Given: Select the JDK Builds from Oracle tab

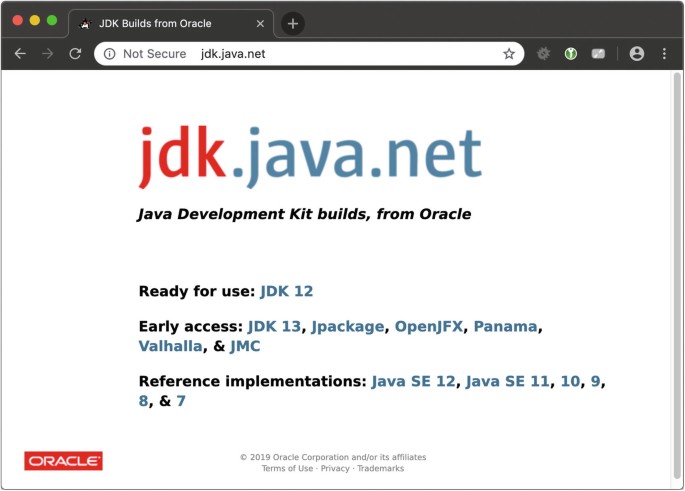Looking at the screenshot, I should coord(160,23).
